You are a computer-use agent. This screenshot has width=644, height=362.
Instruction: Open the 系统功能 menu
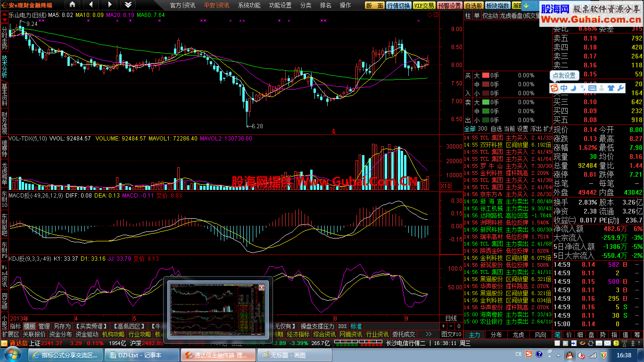[x=249, y=5]
